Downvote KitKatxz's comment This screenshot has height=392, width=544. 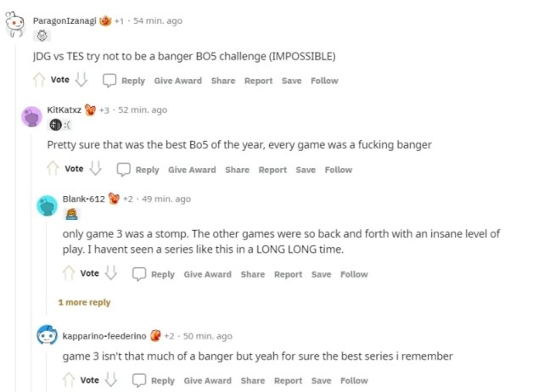[95, 168]
